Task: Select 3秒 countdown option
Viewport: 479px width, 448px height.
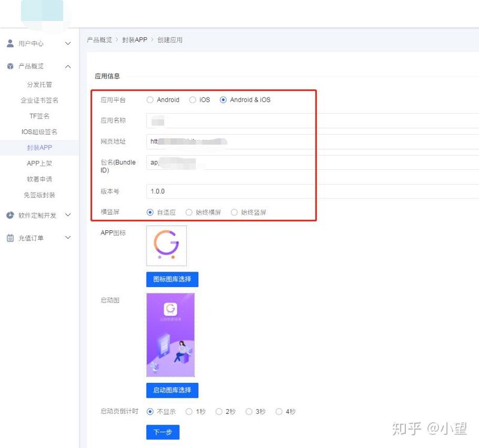Action: pyautogui.click(x=248, y=412)
